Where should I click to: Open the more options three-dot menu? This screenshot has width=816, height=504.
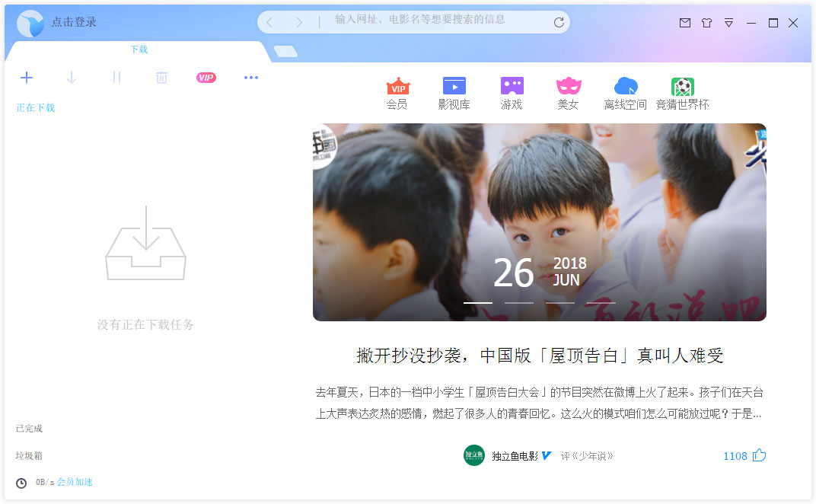pyautogui.click(x=251, y=78)
